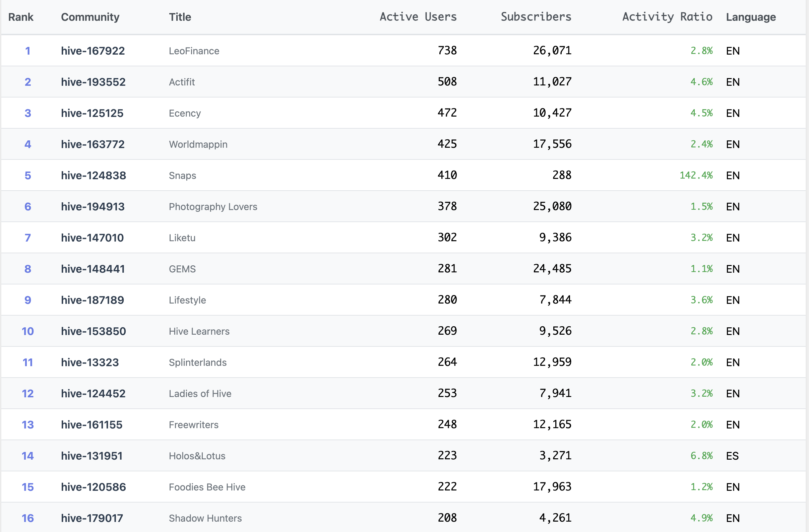Click the Title column header

(180, 17)
